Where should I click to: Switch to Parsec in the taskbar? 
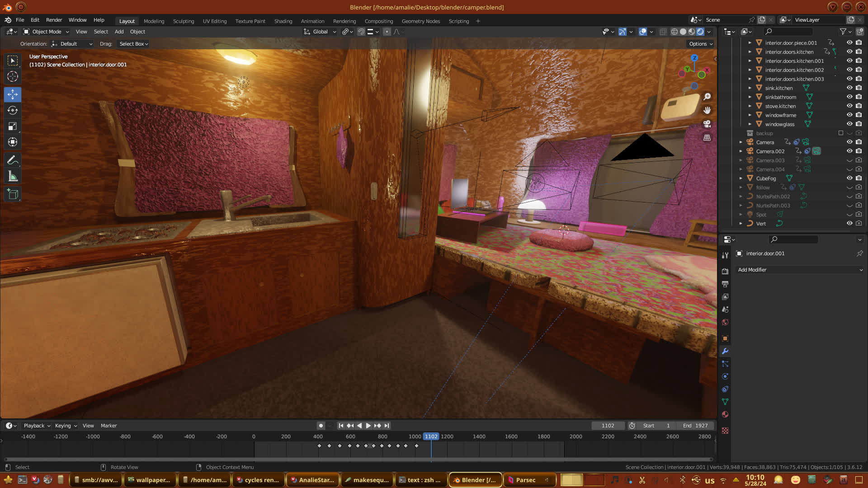coord(525,480)
